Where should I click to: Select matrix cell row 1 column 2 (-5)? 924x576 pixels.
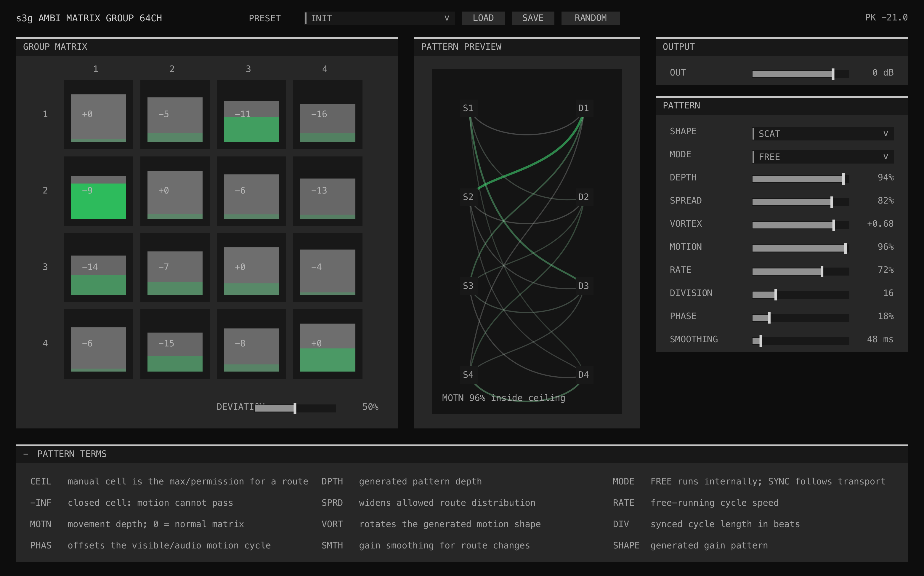pyautogui.click(x=175, y=114)
